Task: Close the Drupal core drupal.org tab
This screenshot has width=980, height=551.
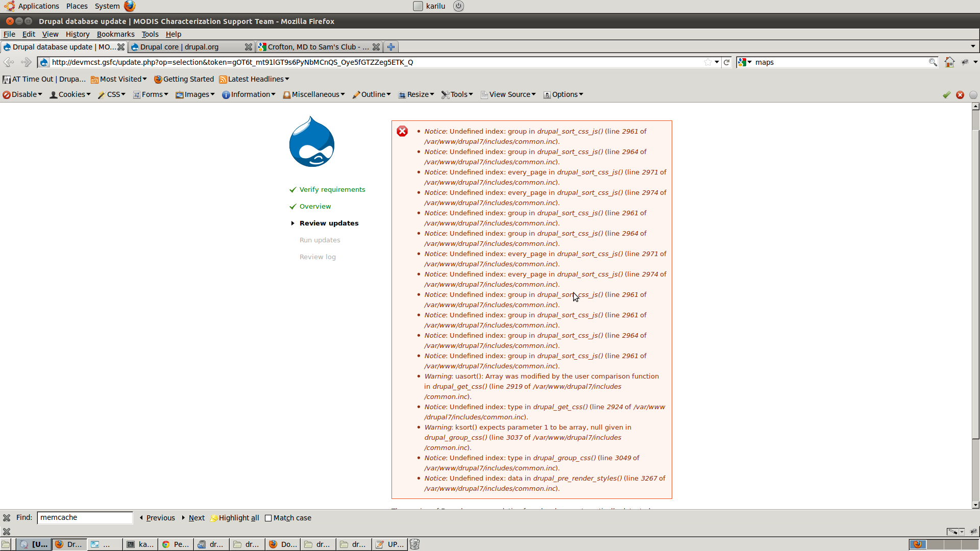Action: 249,47
